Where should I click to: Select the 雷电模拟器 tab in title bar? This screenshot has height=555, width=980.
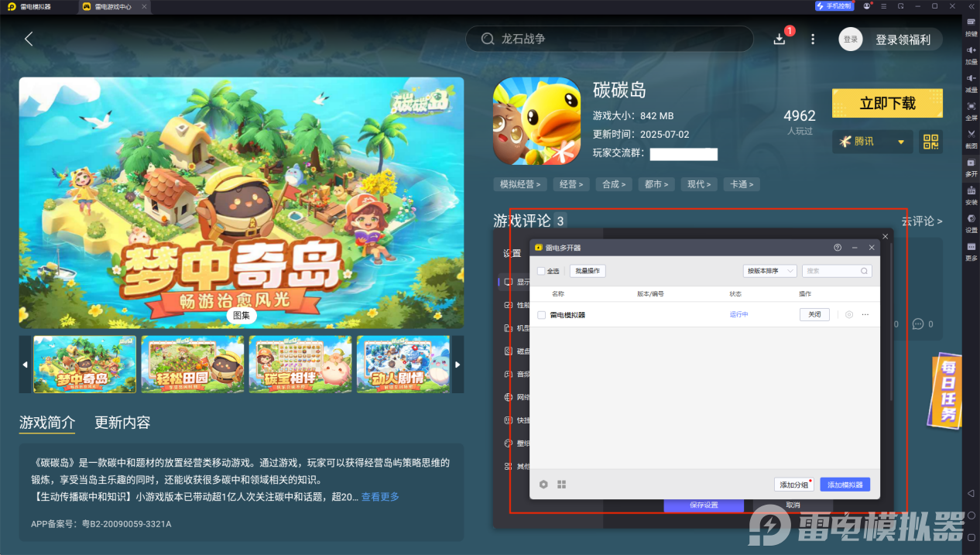(36, 6)
